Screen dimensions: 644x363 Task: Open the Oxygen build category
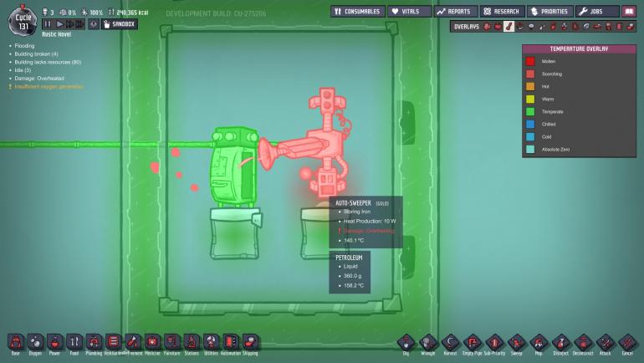click(x=35, y=342)
